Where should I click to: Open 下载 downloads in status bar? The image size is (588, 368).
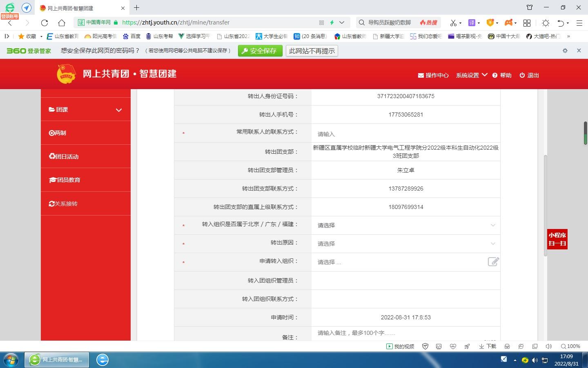[x=488, y=346]
